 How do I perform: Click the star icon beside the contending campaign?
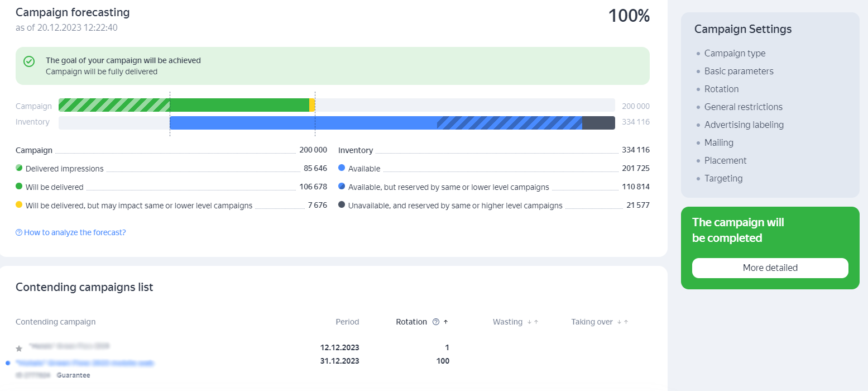tap(19, 349)
